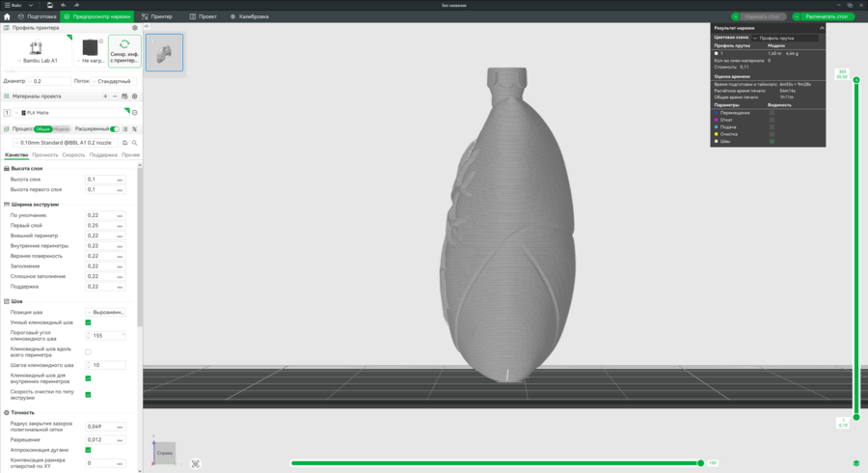The height and width of the screenshot is (473, 868).
Task: Click the layers icon at bottom right
Action: click(x=855, y=463)
